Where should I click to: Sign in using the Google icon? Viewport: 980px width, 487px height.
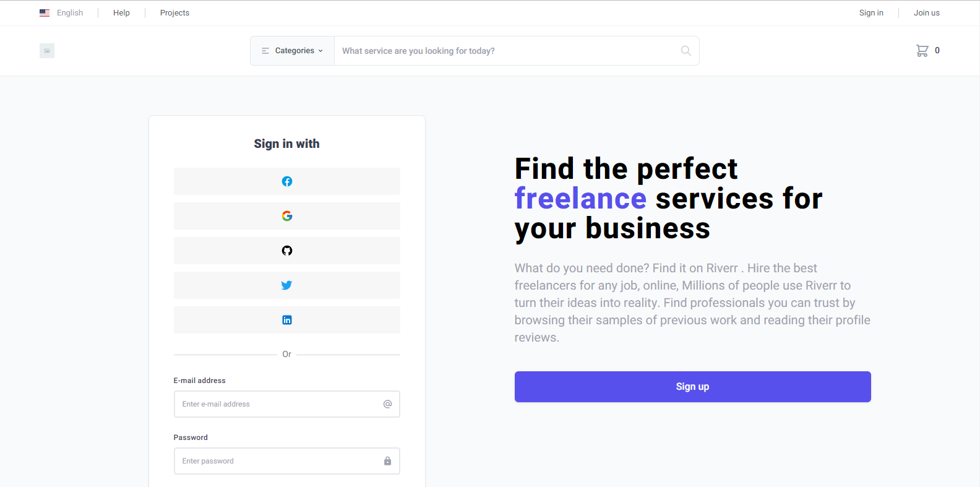click(287, 216)
